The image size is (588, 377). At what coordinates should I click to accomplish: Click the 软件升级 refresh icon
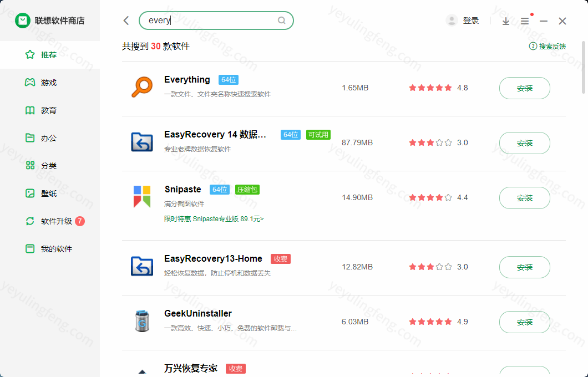tap(30, 221)
